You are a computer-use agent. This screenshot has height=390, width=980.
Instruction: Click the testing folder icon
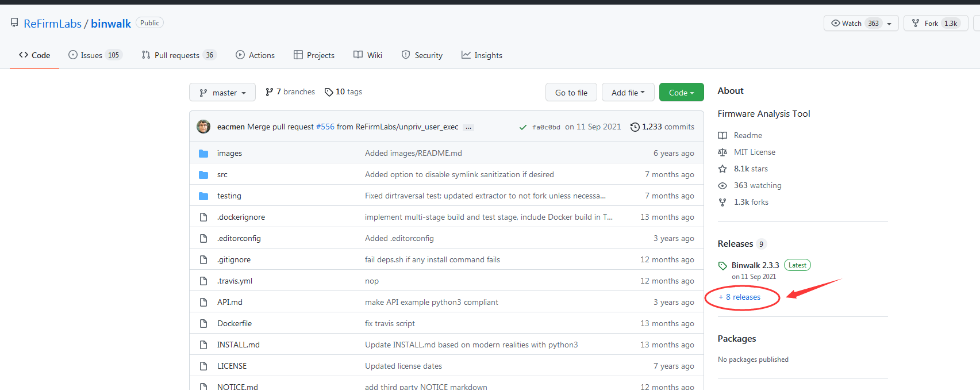[203, 196]
